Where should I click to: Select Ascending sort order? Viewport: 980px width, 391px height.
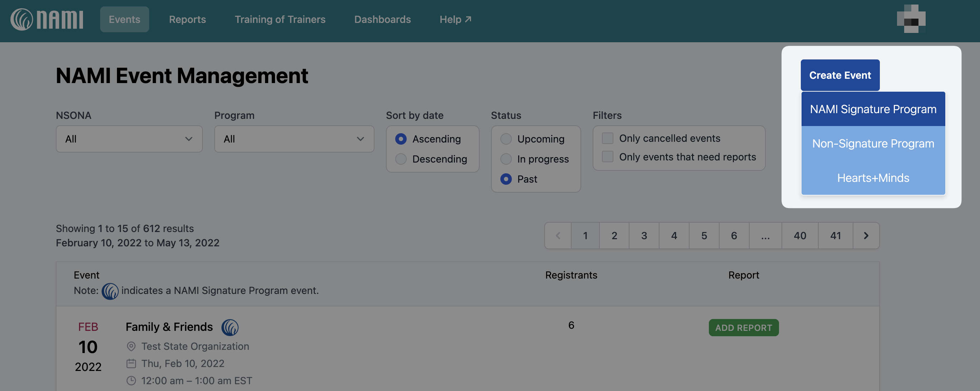[401, 139]
